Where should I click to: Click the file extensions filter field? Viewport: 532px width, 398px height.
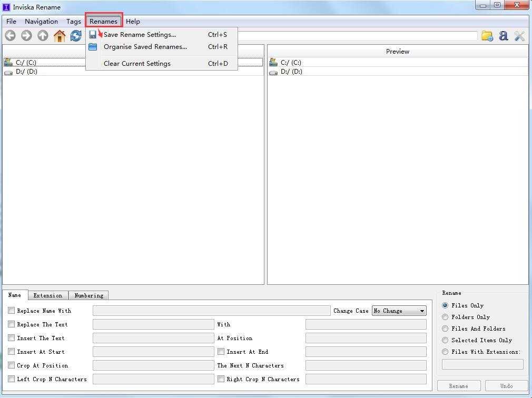click(482, 364)
